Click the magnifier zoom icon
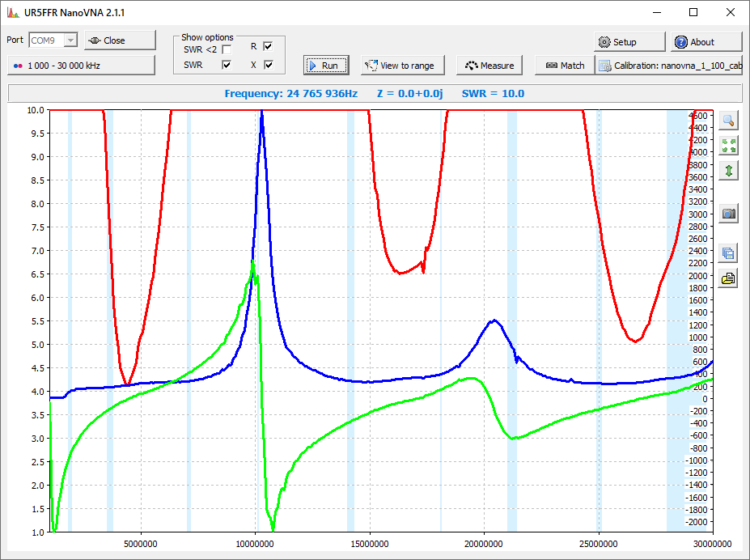Viewport: 750px width, 560px height. click(728, 121)
